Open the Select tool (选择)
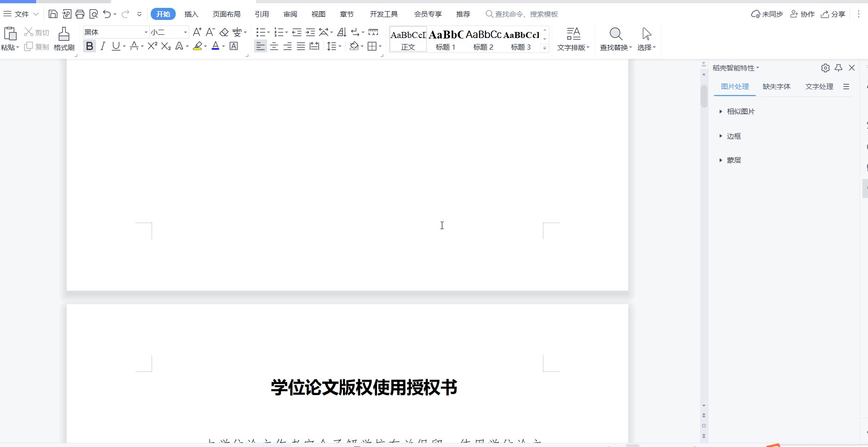The height and width of the screenshot is (447, 868). (x=646, y=39)
